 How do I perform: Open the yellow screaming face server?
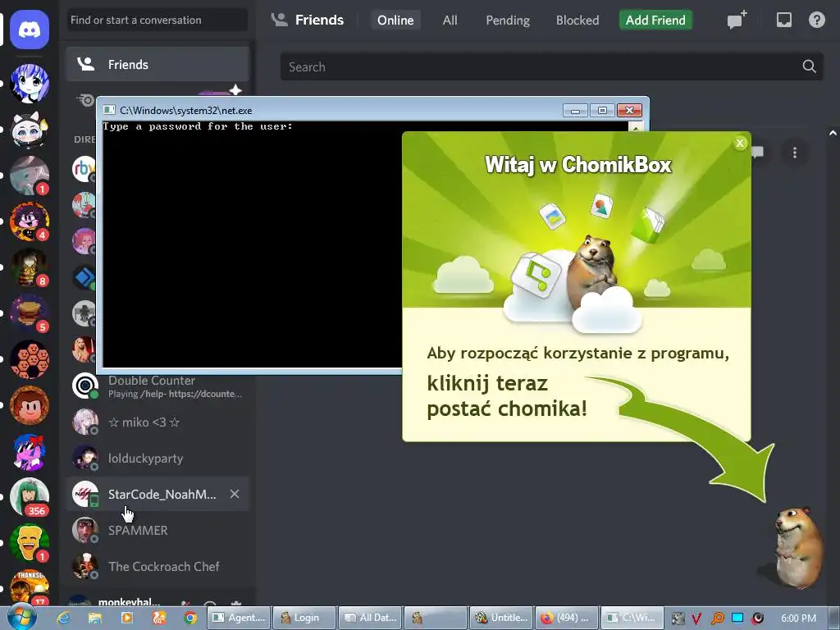[x=30, y=543]
